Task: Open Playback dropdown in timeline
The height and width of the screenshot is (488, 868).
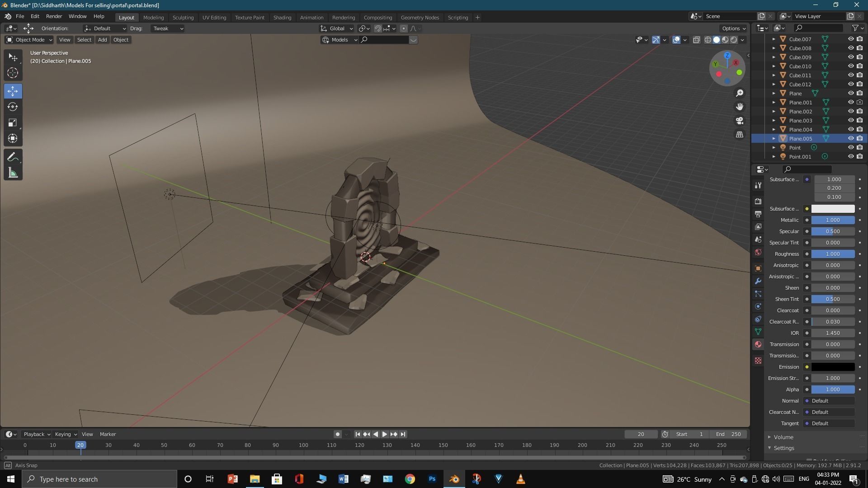Action: (x=37, y=434)
